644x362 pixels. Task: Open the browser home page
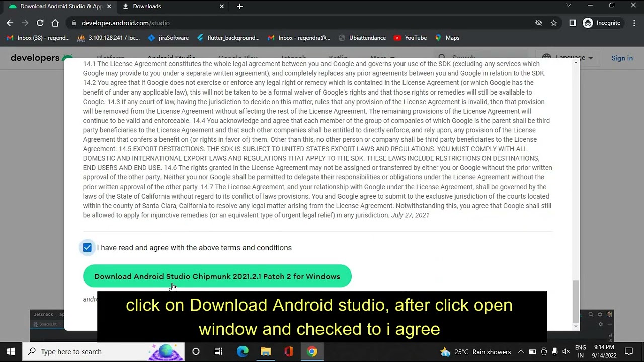pyautogui.click(x=55, y=23)
